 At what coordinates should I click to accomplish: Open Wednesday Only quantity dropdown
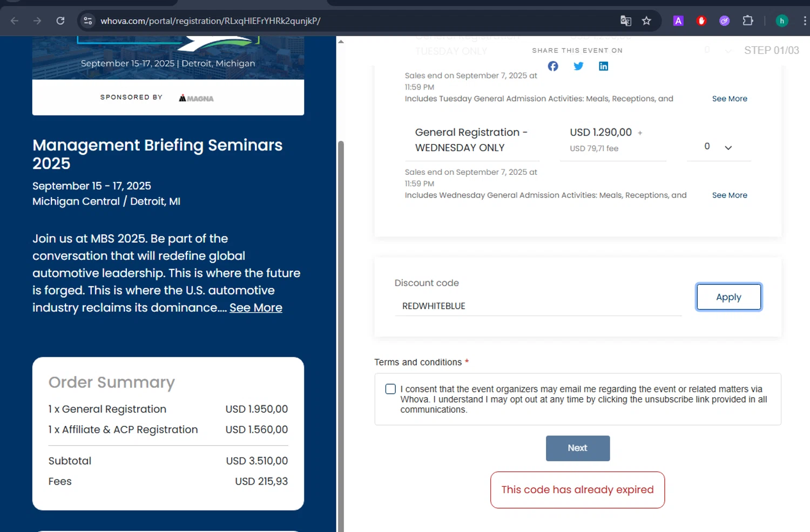pyautogui.click(x=718, y=147)
